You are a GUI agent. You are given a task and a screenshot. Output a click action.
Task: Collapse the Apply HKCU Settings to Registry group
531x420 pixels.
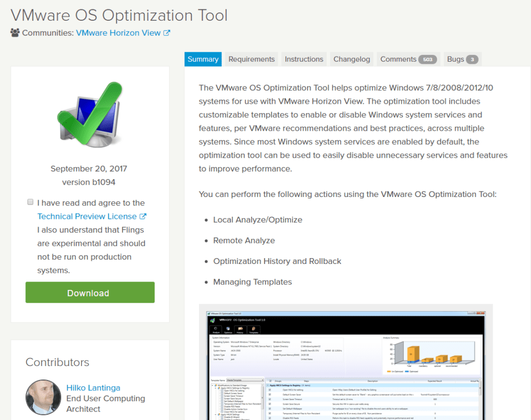(x=268, y=386)
